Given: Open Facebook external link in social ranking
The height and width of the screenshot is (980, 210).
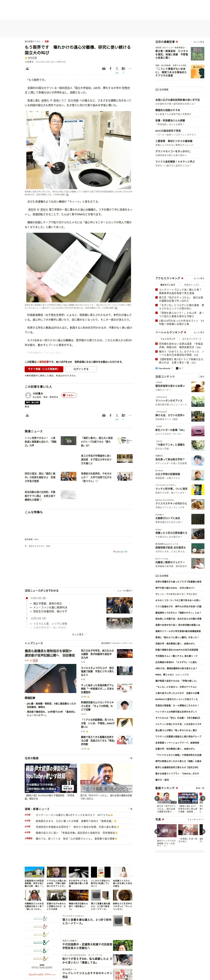Looking at the screenshot, I should pyautogui.click(x=164, y=368).
